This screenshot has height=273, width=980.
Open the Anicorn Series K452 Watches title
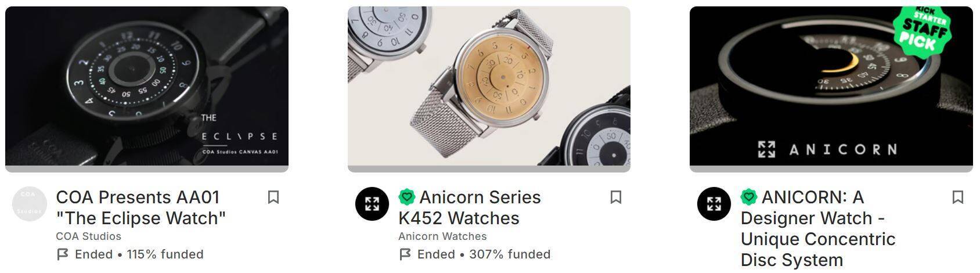470,207
